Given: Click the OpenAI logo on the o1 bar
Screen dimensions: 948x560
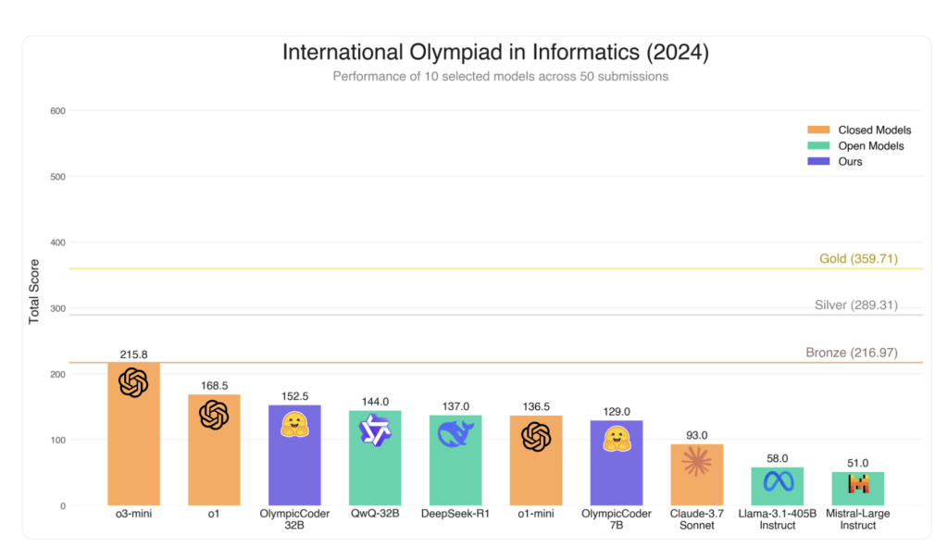Looking at the screenshot, I should coord(214,415).
